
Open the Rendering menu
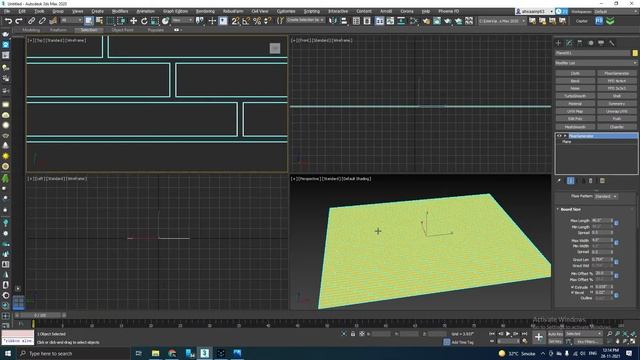[205, 11]
